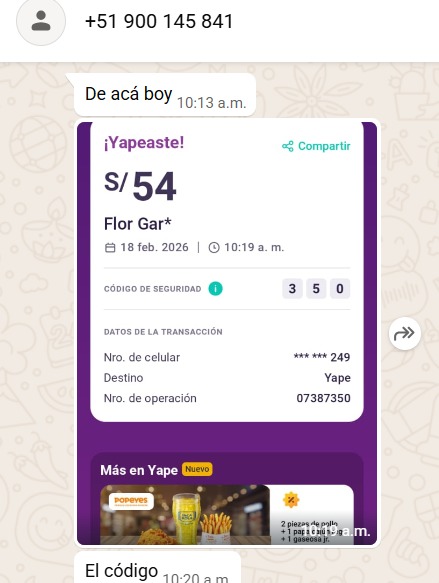Open the Yape receipt image
Viewport: 439px width, 583px height.
[x=227, y=333]
